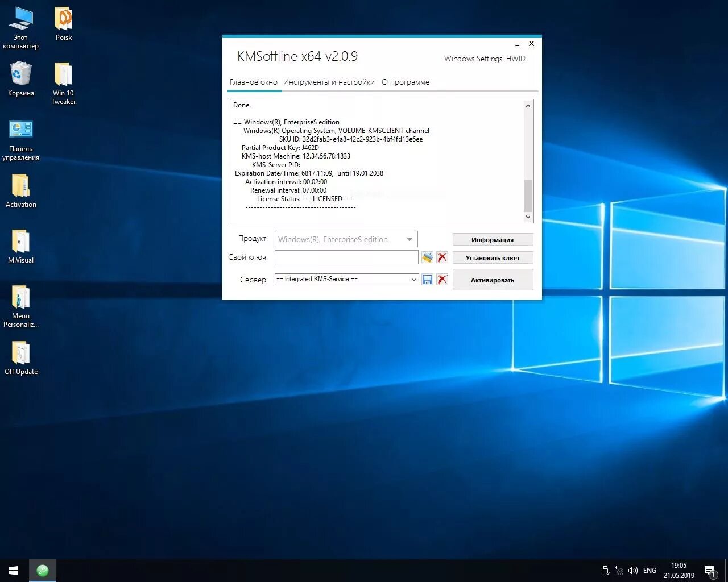Viewport: 728px width, 582px height.
Task: Click the Expiration Date/Time line
Action: click(x=309, y=173)
